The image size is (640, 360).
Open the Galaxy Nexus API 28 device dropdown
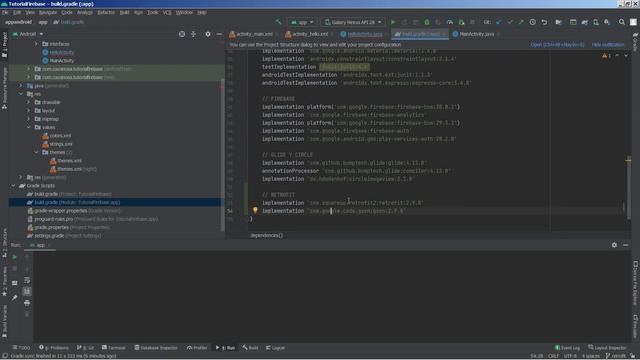pos(353,22)
